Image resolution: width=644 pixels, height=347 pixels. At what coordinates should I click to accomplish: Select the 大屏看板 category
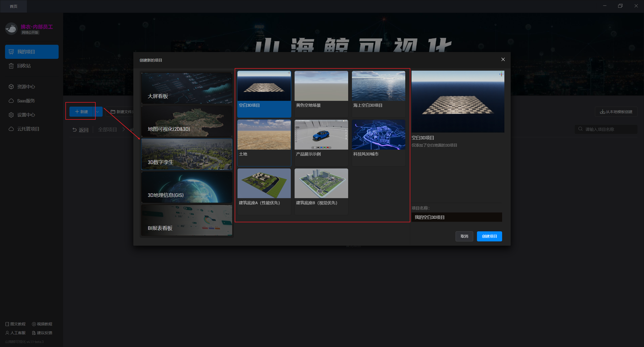pos(187,88)
